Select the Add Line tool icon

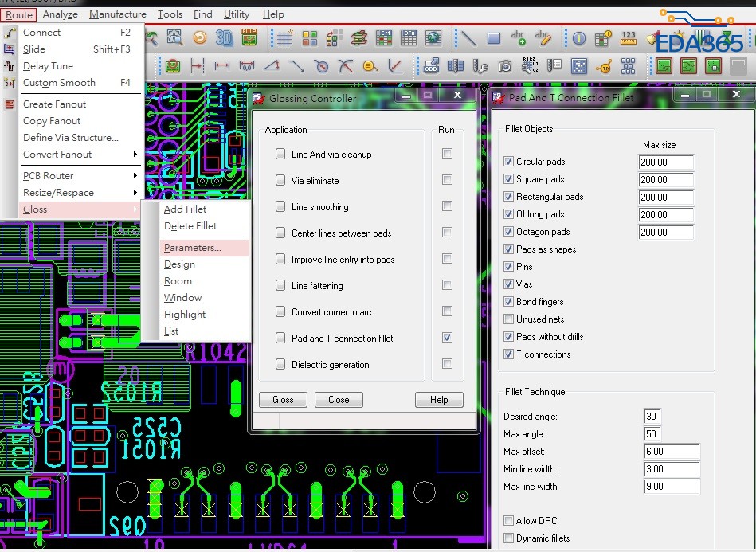point(469,37)
